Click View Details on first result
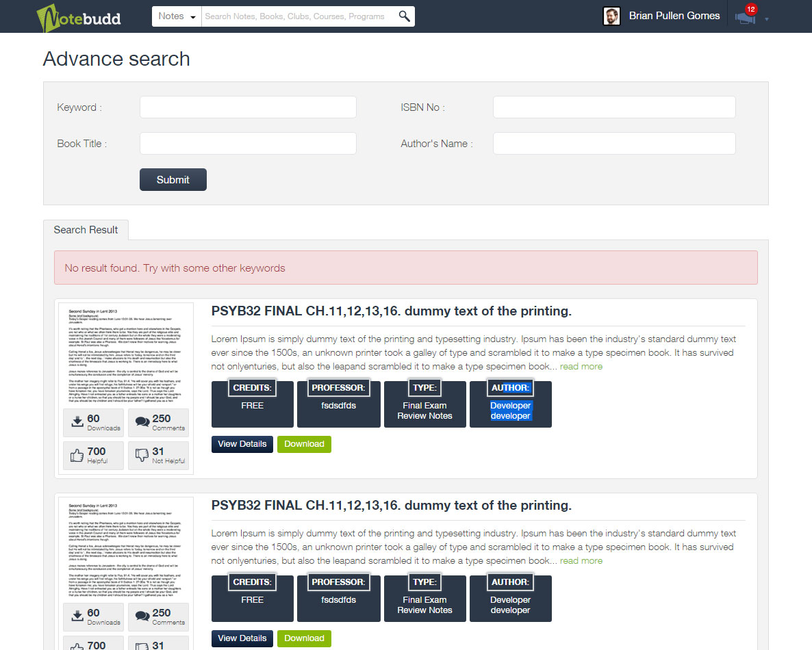This screenshot has height=650, width=812. click(242, 444)
